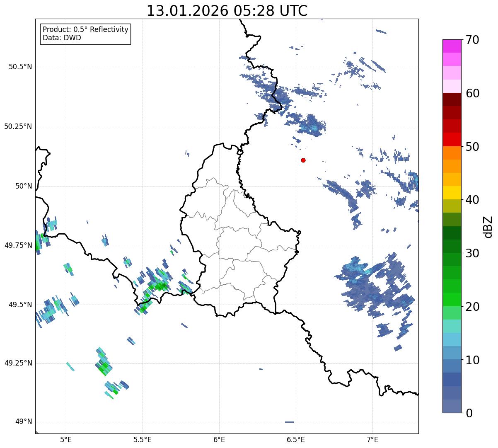Pick the bright green colorbar swatch just above 20
The image size is (498, 448).
click(x=452, y=299)
